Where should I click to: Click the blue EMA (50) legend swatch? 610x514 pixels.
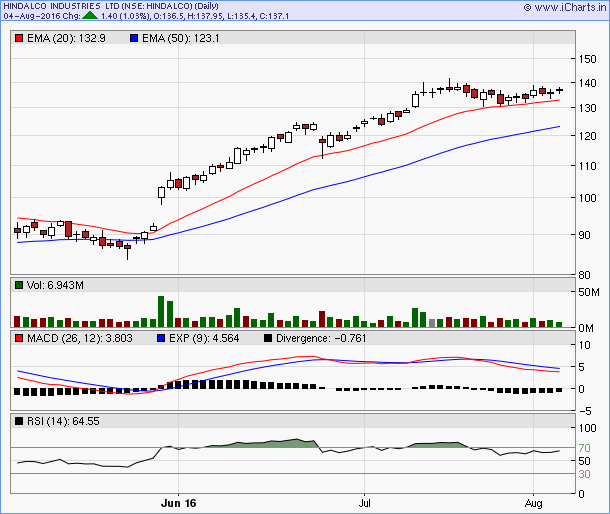pos(134,39)
